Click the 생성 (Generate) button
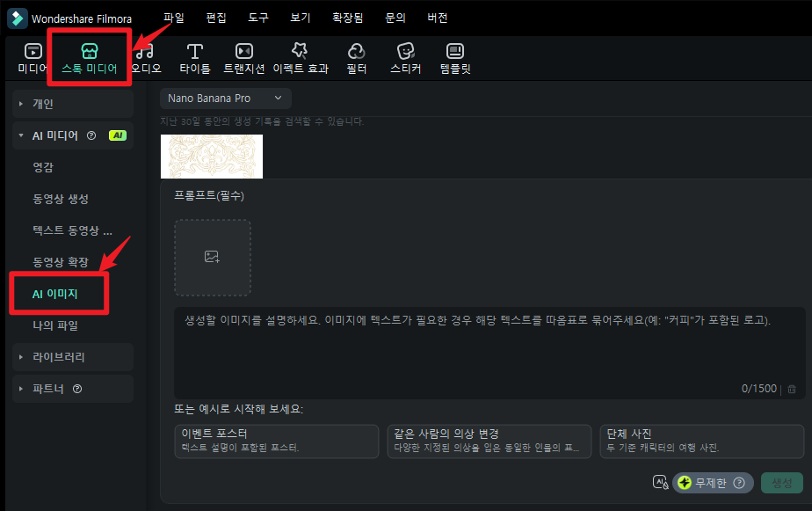Image resolution: width=812 pixels, height=511 pixels. (x=782, y=483)
